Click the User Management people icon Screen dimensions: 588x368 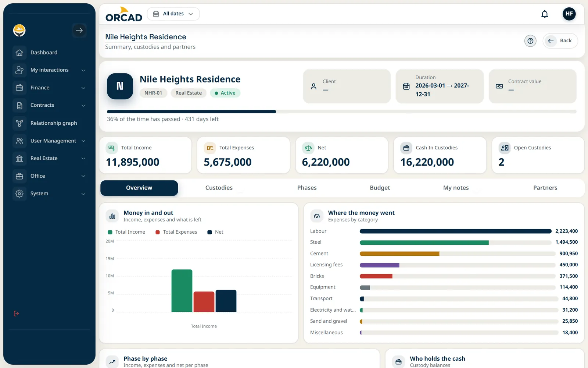[x=19, y=141]
